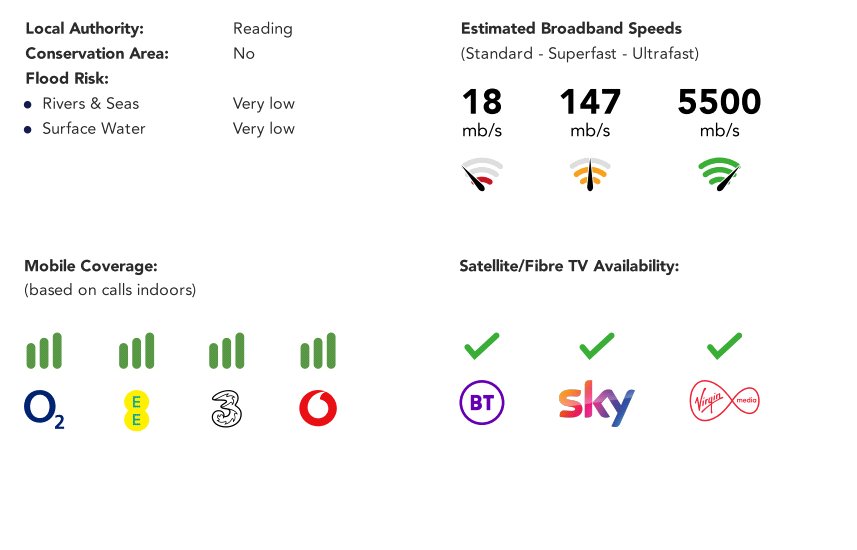Click the red standard speed gauge icon
Image resolution: width=857 pixels, height=550 pixels.
(x=481, y=174)
